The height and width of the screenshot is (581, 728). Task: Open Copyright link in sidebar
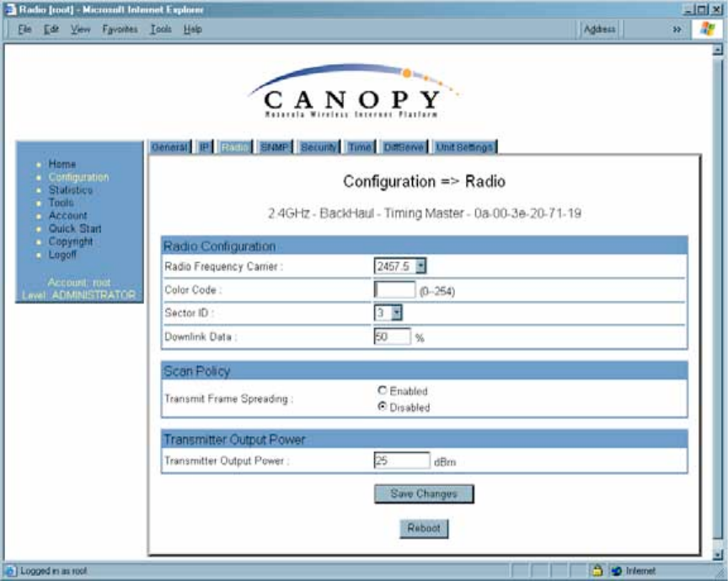[71, 242]
